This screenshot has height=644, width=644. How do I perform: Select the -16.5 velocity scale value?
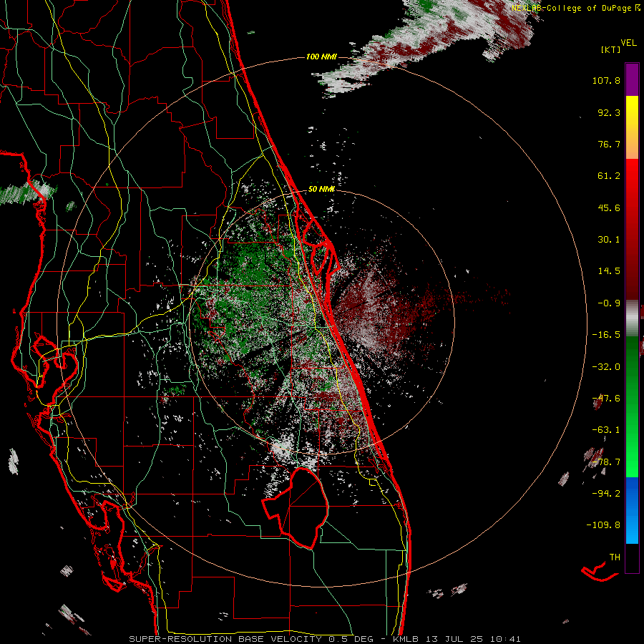point(606,335)
